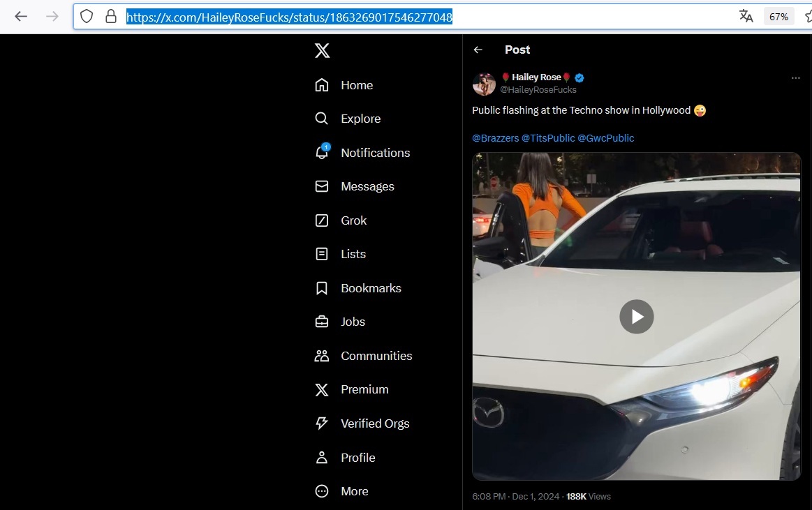Click the Home house icon
This screenshot has height=510, width=812.
pyautogui.click(x=322, y=85)
